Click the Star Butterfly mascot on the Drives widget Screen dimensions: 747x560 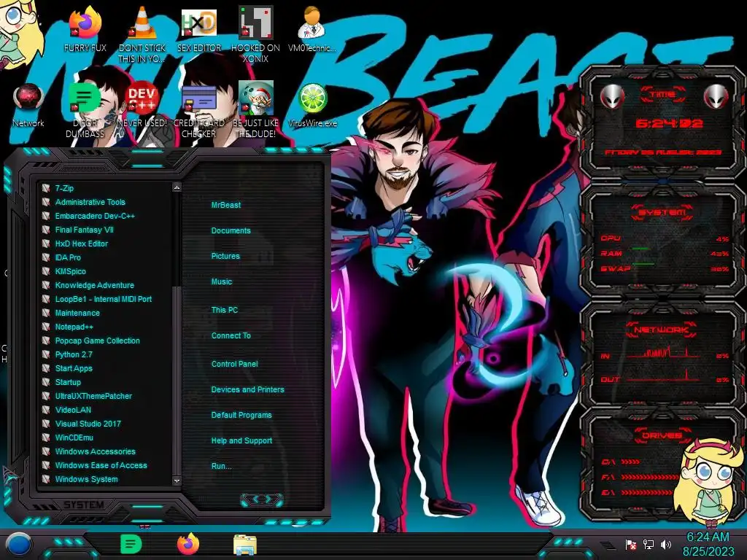[710, 483]
